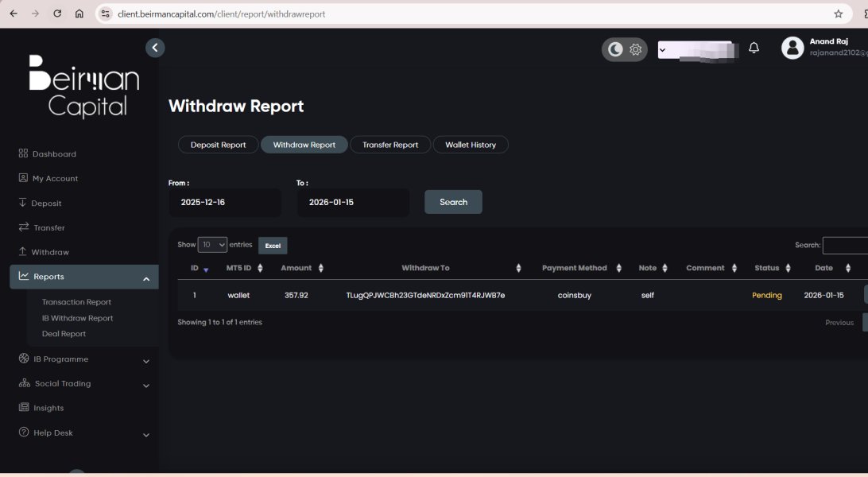This screenshot has width=868, height=477.
Task: Click the user profile avatar icon
Action: 792,48
